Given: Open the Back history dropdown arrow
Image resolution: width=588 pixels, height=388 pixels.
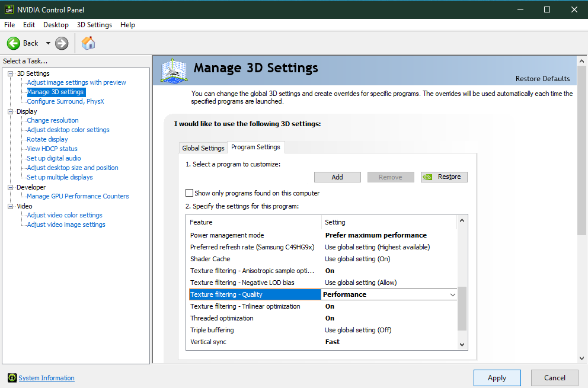Looking at the screenshot, I should pos(48,43).
